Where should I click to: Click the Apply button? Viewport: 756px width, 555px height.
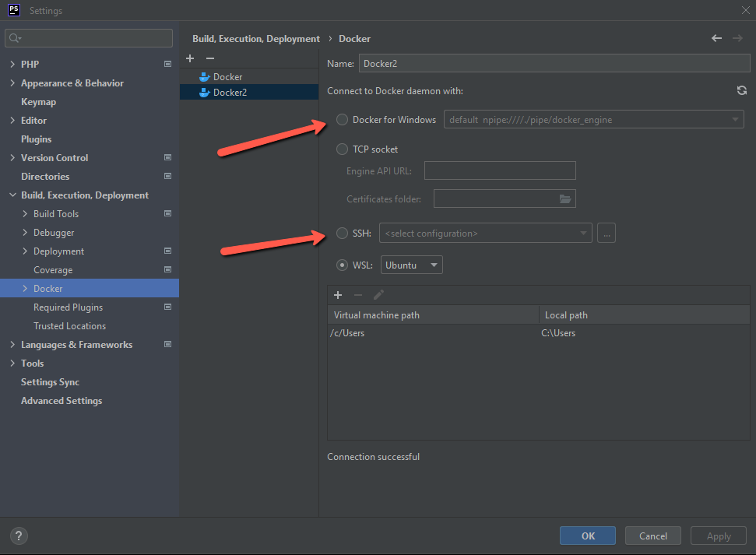pos(719,536)
